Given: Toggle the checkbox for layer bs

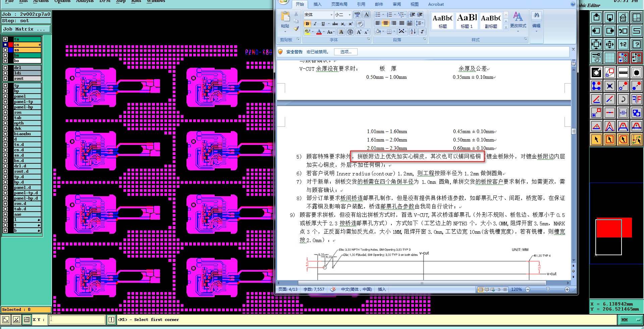Looking at the screenshot, I should point(5,55).
